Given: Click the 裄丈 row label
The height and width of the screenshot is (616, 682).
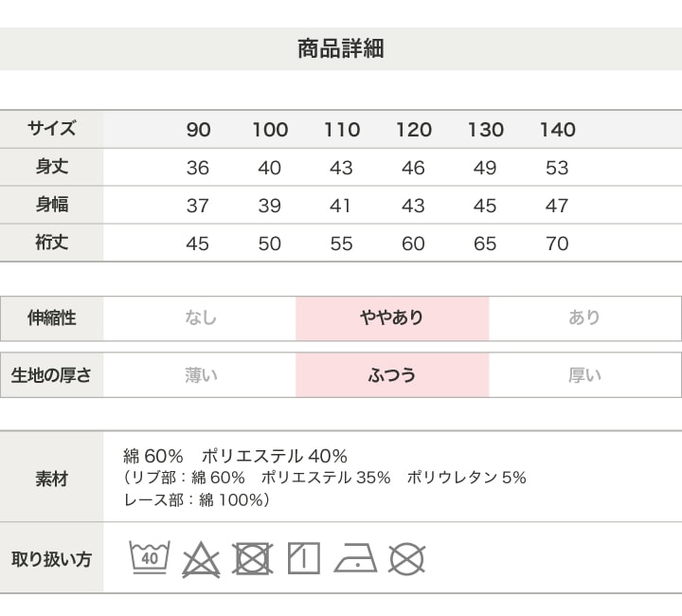Looking at the screenshot, I should point(52,243).
